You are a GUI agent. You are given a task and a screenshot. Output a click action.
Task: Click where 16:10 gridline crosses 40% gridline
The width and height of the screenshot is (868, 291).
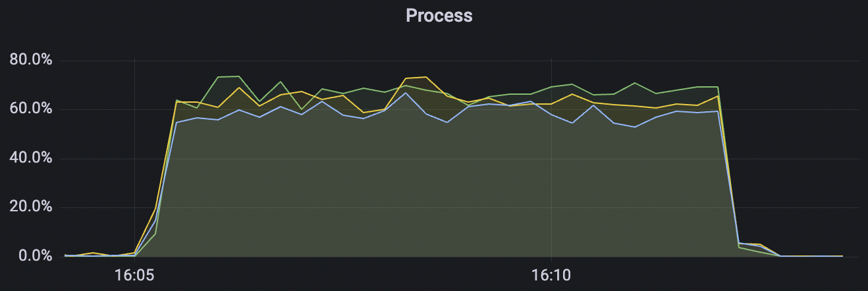tap(551, 159)
